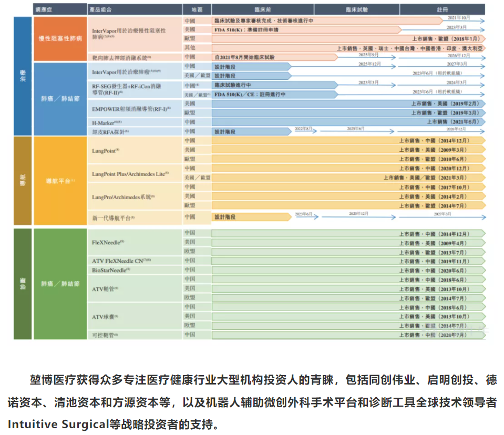This screenshot has width=504, height=435.
Task: Click the 註冊 column header
Action: click(x=443, y=9)
